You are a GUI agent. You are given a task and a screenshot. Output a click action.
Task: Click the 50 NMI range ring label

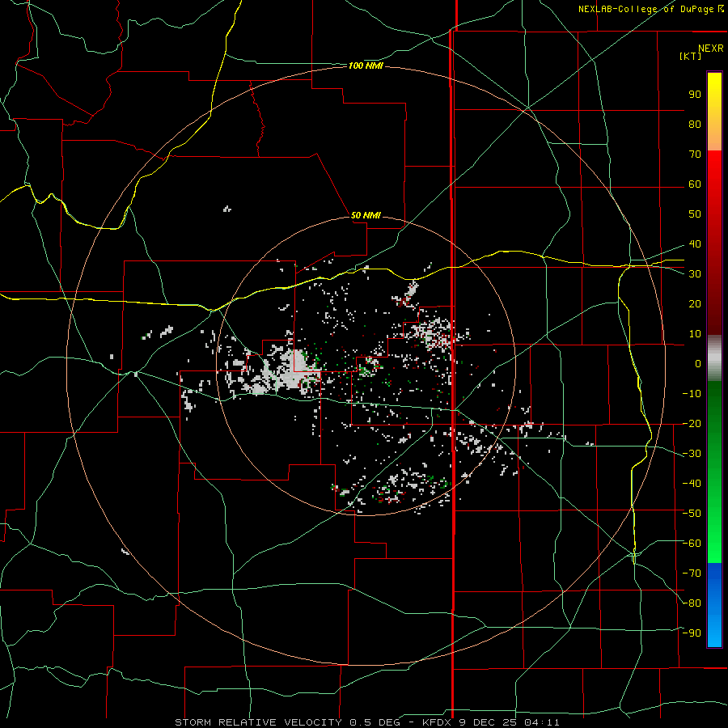366,215
